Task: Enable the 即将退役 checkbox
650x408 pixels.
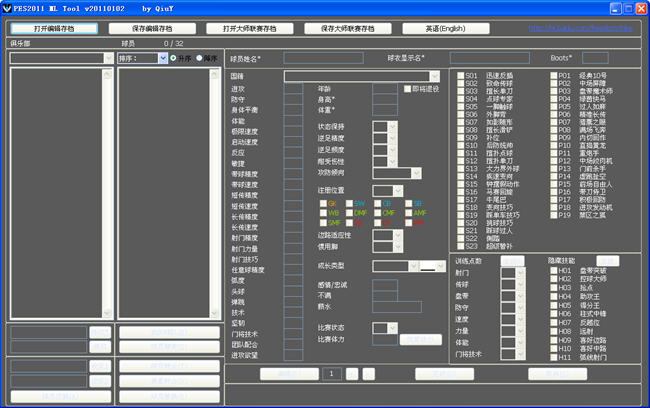Action: click(406, 88)
